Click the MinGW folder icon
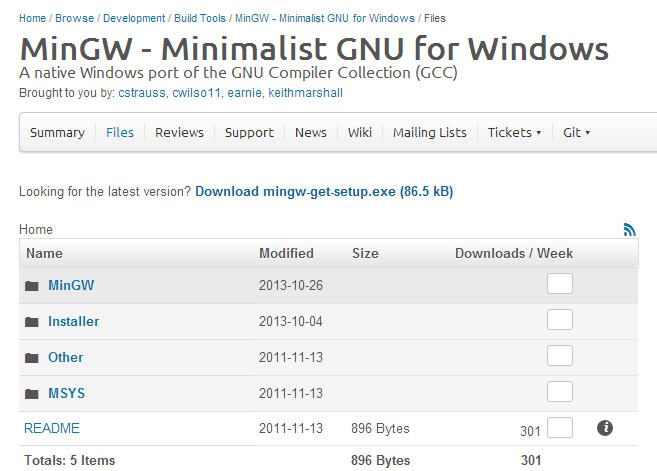Viewport: 657px width, 471px height. 32,286
